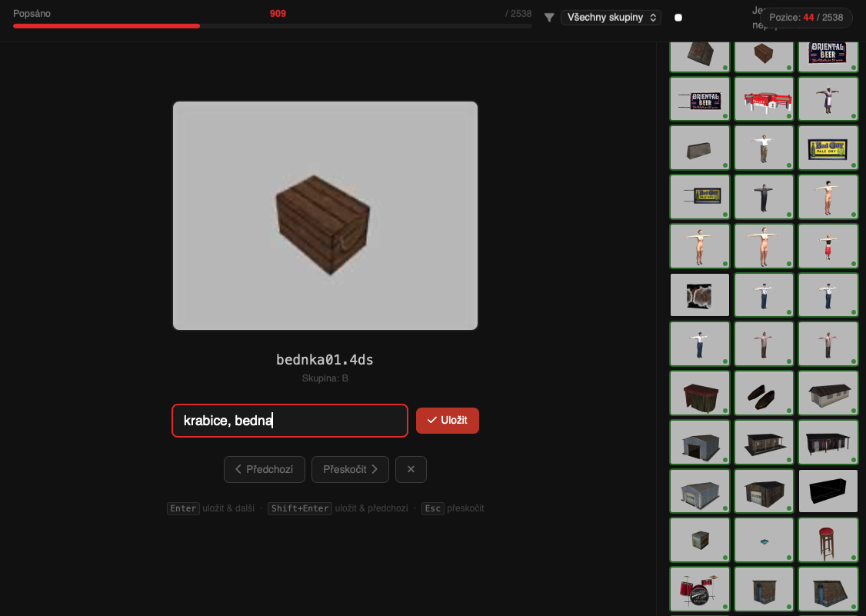Open the tiny teal object thumbnail
Screen dimensions: 866x616
tap(764, 541)
